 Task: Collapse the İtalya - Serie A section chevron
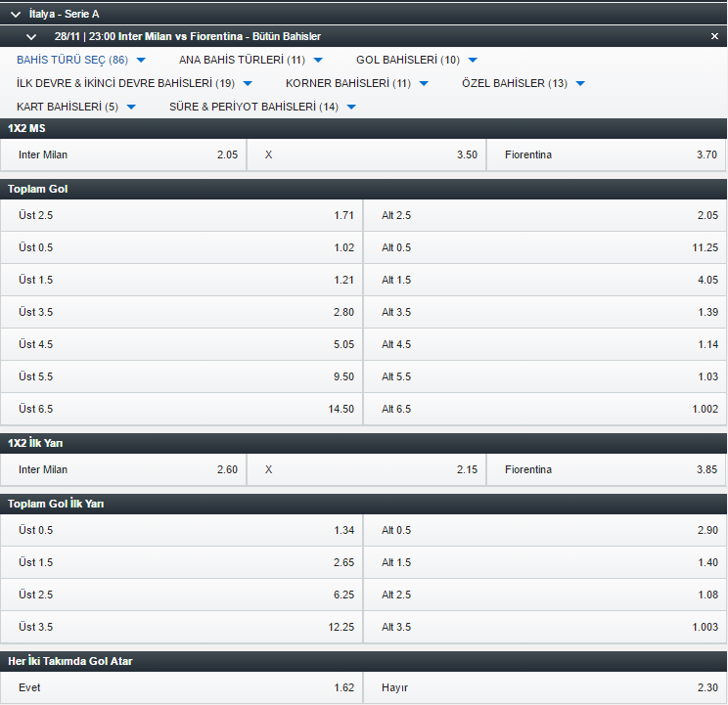pyautogui.click(x=16, y=15)
